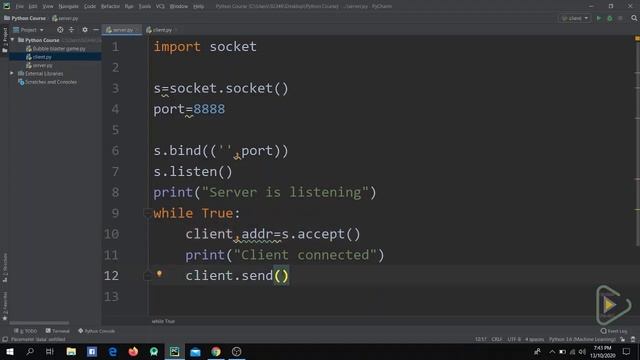Open the Windows Start menu
Viewport: 640px width, 360px height.
9,351
